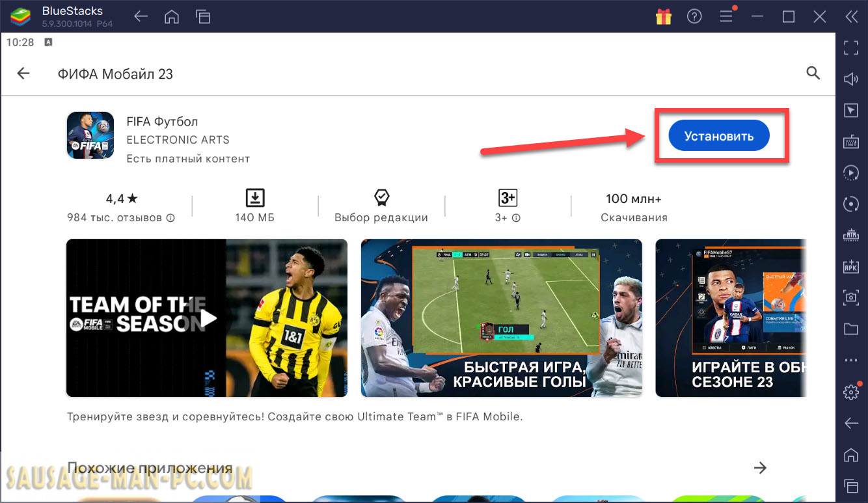
Task: Go back using the BlueStacks title bar arrow
Action: (x=141, y=17)
